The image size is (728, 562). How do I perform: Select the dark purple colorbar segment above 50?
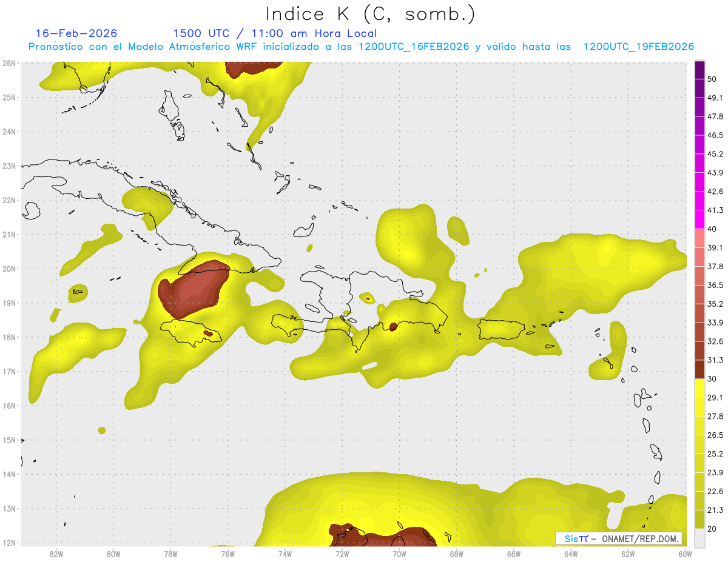pyautogui.click(x=699, y=70)
